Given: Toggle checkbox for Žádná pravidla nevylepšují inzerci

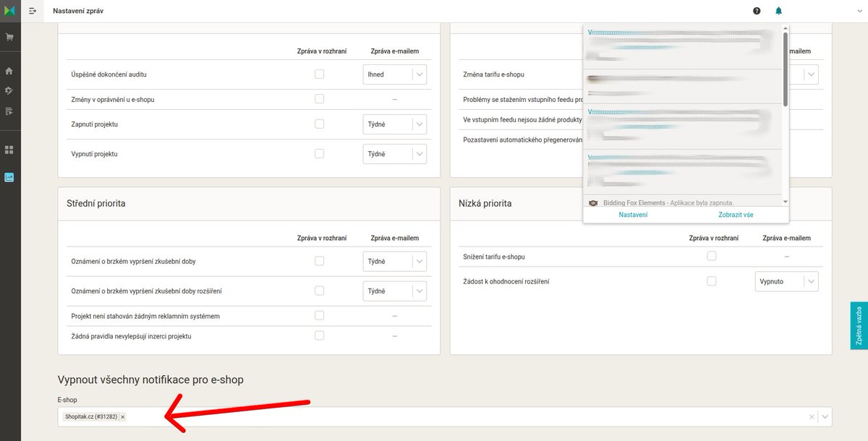Looking at the screenshot, I should point(319,335).
